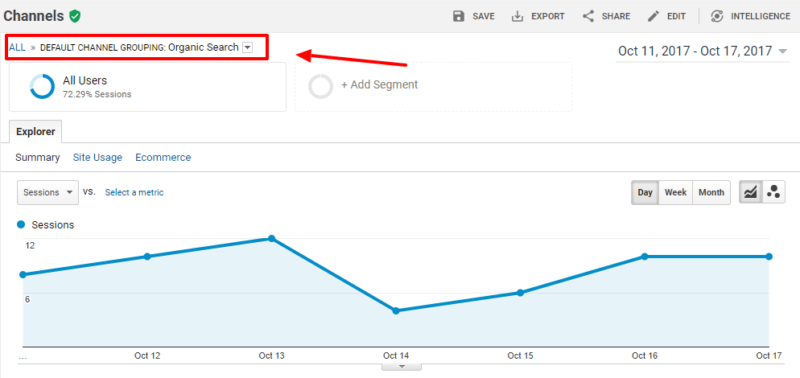Image resolution: width=800 pixels, height=378 pixels.
Task: Click the All Users segment donut icon
Action: coord(42,87)
